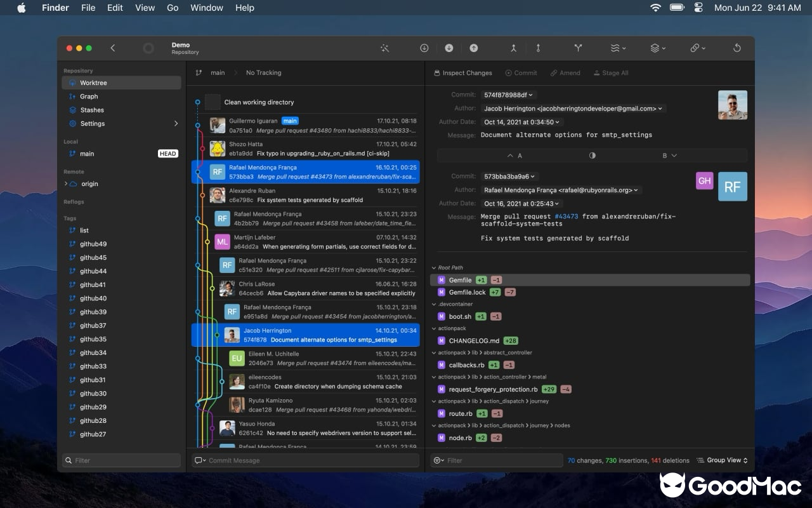Open the Oct 16, 2021 author date dropdown

tap(521, 204)
